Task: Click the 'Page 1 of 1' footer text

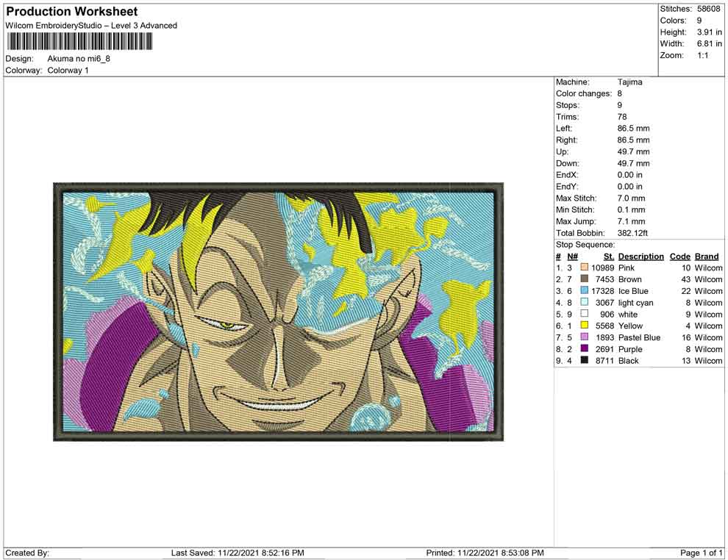Action: click(x=701, y=553)
